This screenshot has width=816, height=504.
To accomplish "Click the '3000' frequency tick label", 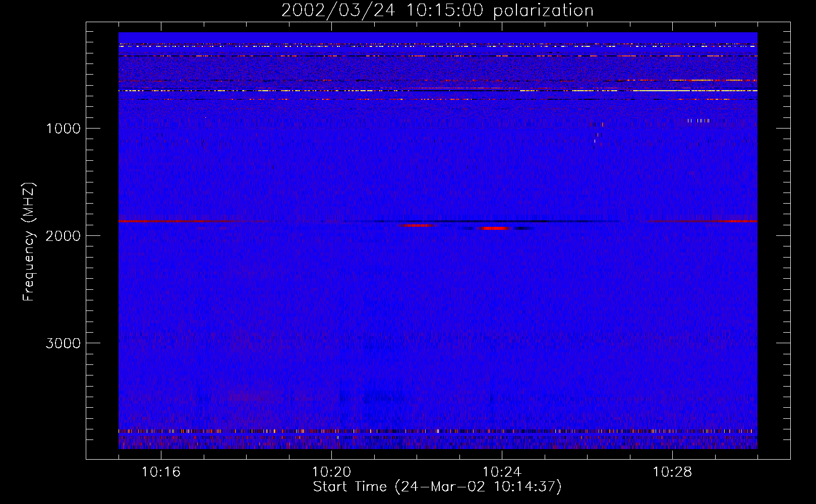I will click(x=63, y=343).
